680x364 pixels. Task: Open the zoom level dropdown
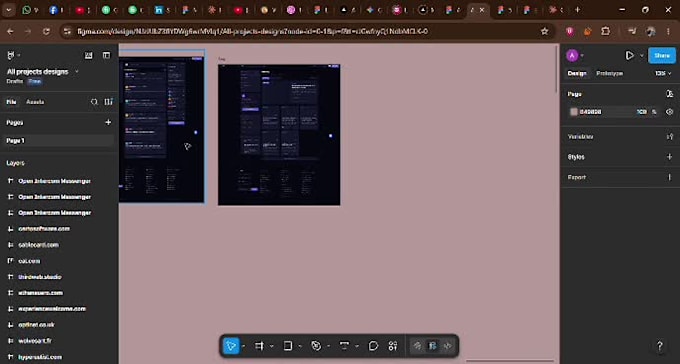pos(663,73)
